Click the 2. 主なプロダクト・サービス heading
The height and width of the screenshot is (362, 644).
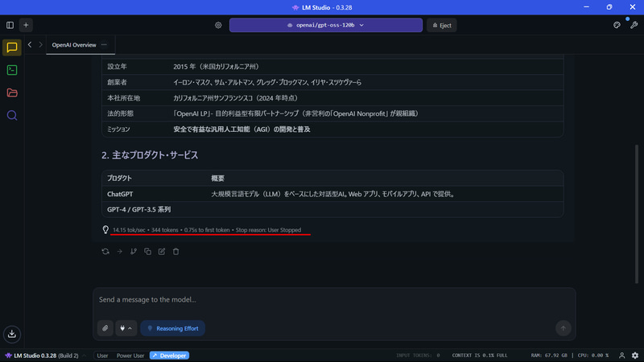150,155
